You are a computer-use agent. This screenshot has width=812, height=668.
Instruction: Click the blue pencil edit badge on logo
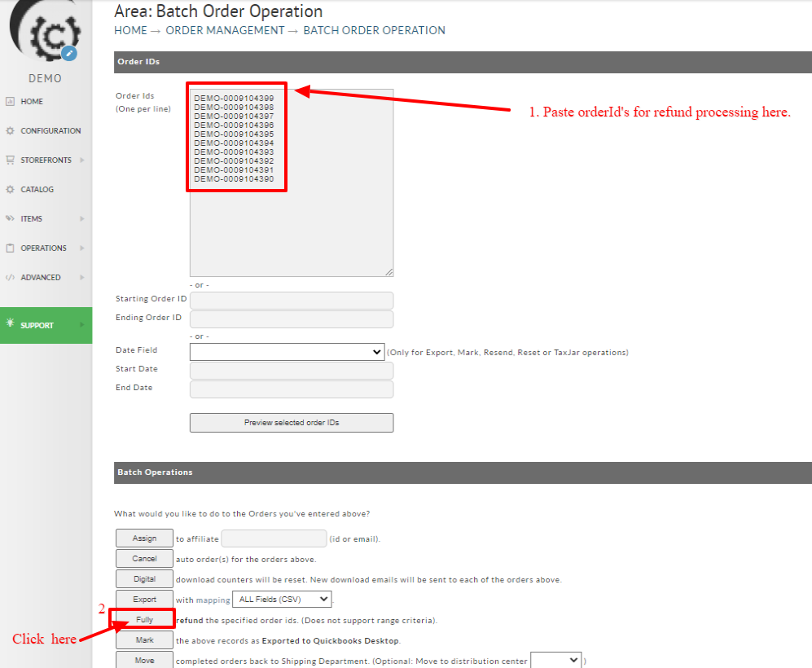(x=69, y=53)
